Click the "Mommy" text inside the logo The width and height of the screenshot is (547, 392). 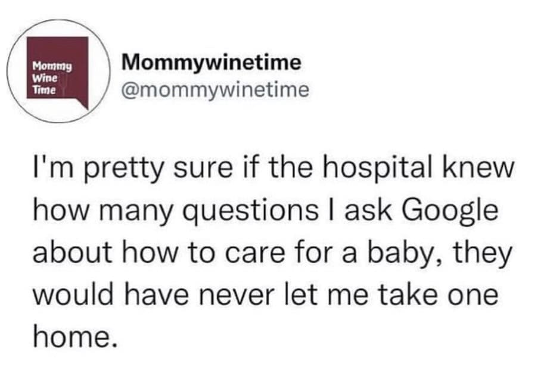point(52,68)
